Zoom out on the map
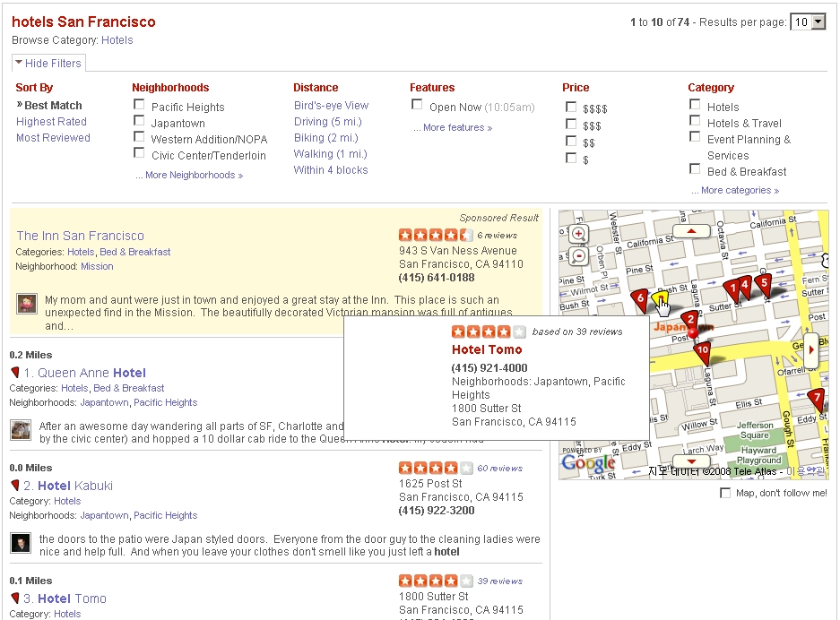Viewport: 840px width, 620px height. pyautogui.click(x=578, y=256)
